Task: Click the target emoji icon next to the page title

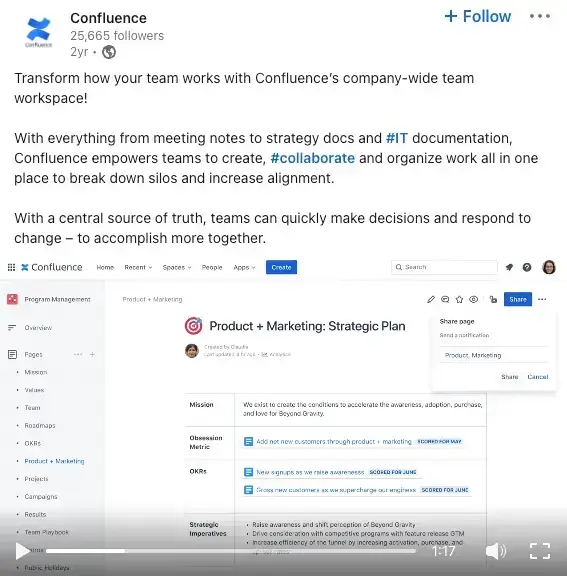Action: (194, 326)
